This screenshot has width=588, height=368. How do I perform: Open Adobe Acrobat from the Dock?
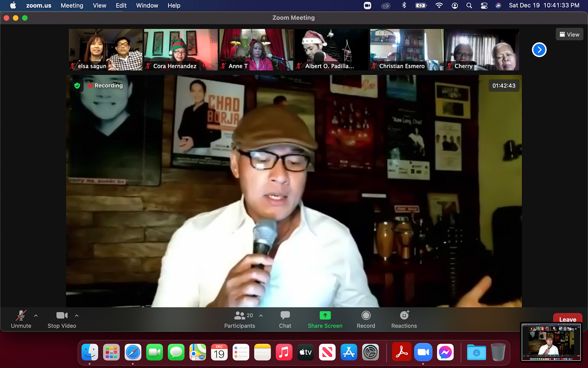[x=401, y=352]
